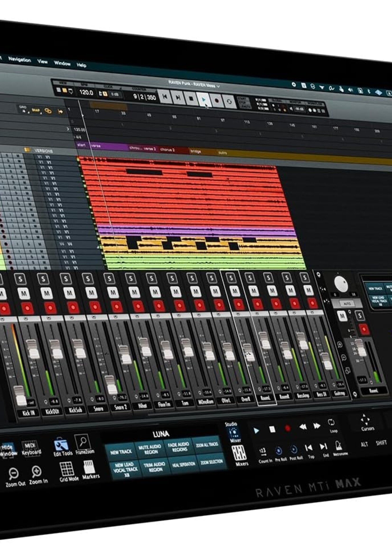Image resolution: width=392 pixels, height=549 pixels.
Task: Click the ZOOM ALL TRACKS button
Action: click(207, 445)
